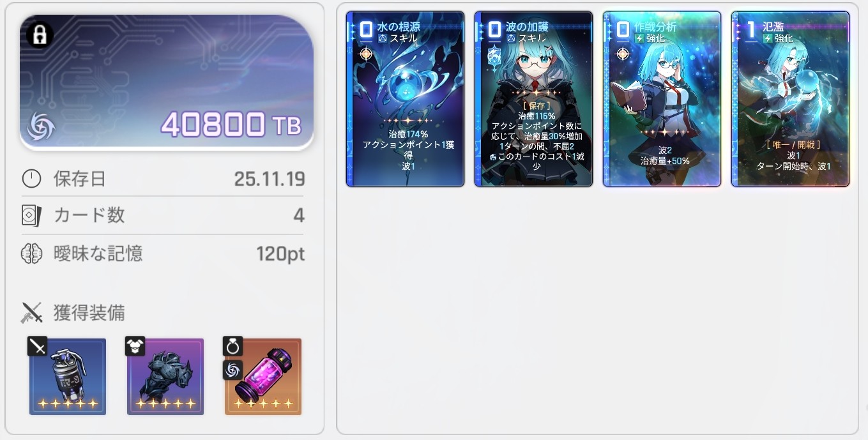Click the swirl badge on canister equipment
This screenshot has height=440, width=868.
232,369
